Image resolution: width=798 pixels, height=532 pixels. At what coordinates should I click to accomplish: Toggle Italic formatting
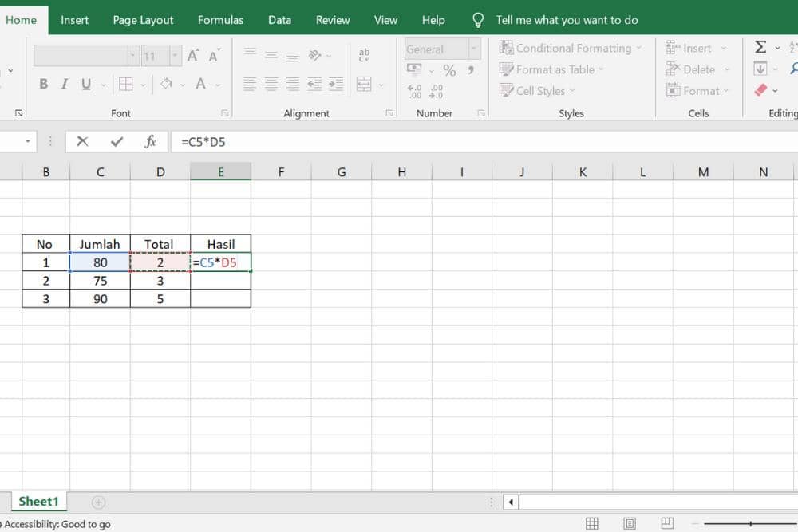coord(65,84)
